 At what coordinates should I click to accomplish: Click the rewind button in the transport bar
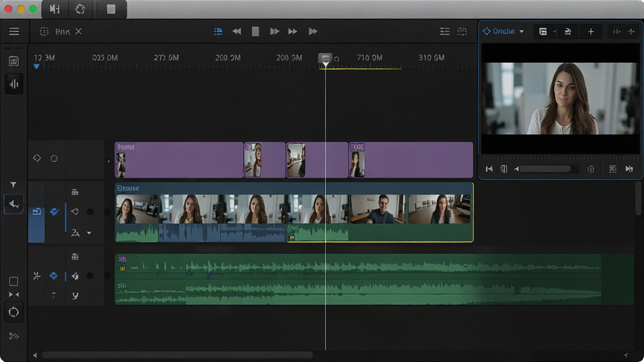click(x=236, y=31)
